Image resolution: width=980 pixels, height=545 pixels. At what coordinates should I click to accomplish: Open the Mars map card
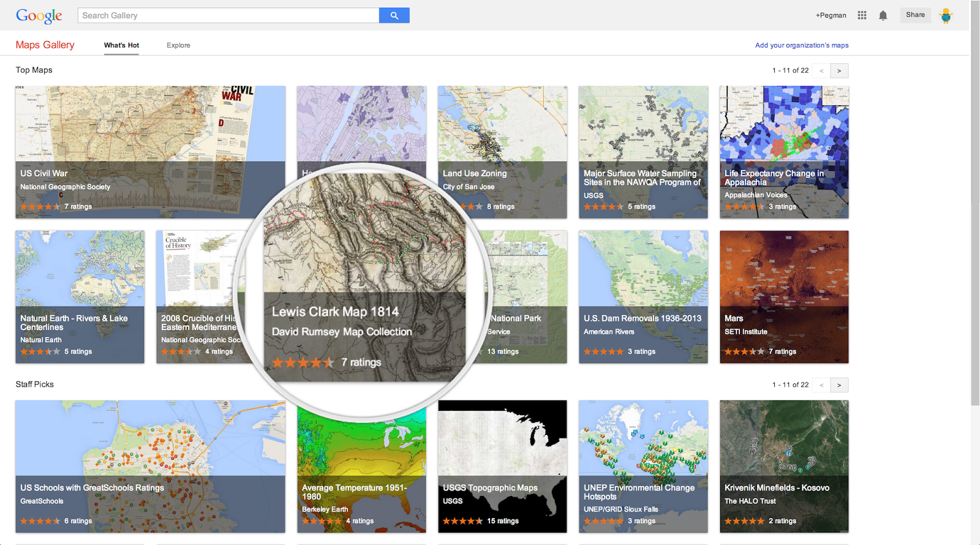click(784, 297)
